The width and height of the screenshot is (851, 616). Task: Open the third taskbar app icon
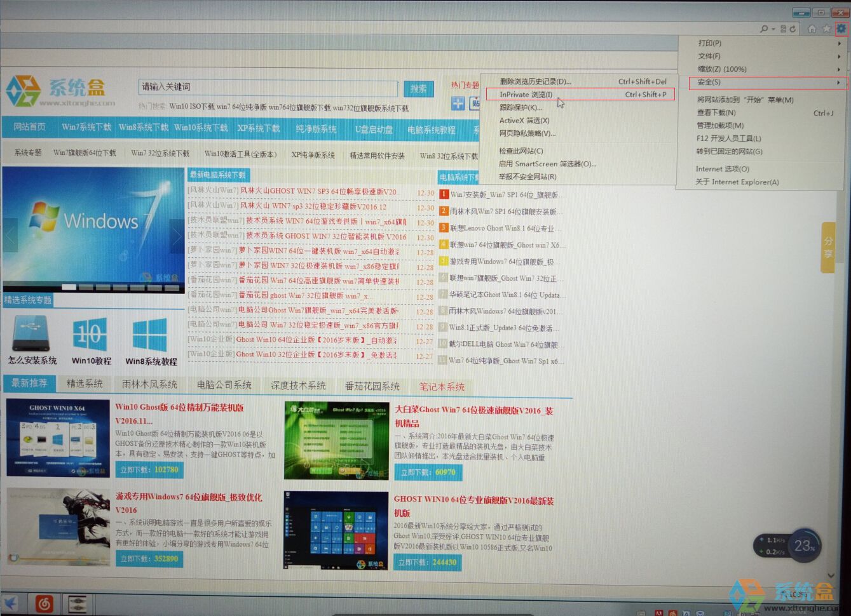tap(78, 603)
